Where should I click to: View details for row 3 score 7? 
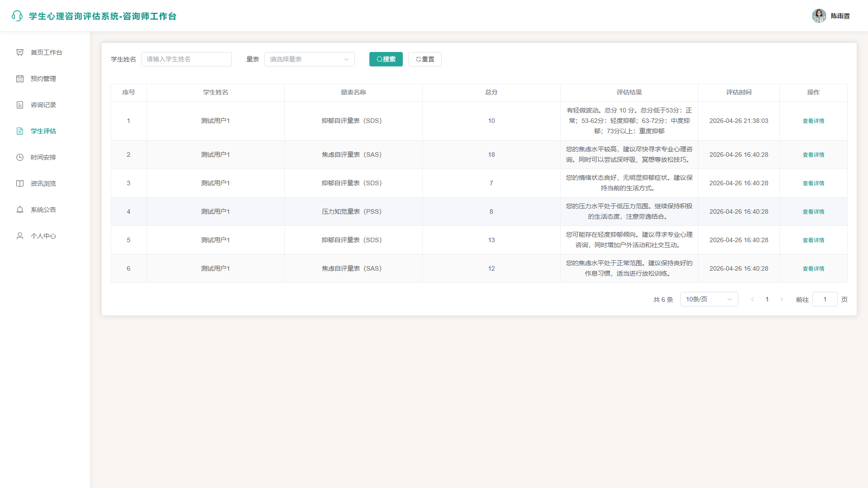pyautogui.click(x=813, y=183)
